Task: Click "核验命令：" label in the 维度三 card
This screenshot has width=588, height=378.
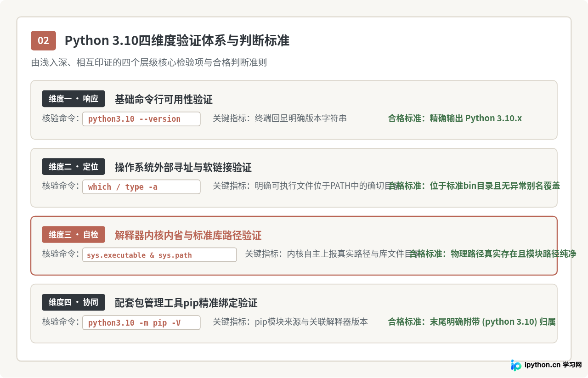Action: pyautogui.click(x=61, y=254)
